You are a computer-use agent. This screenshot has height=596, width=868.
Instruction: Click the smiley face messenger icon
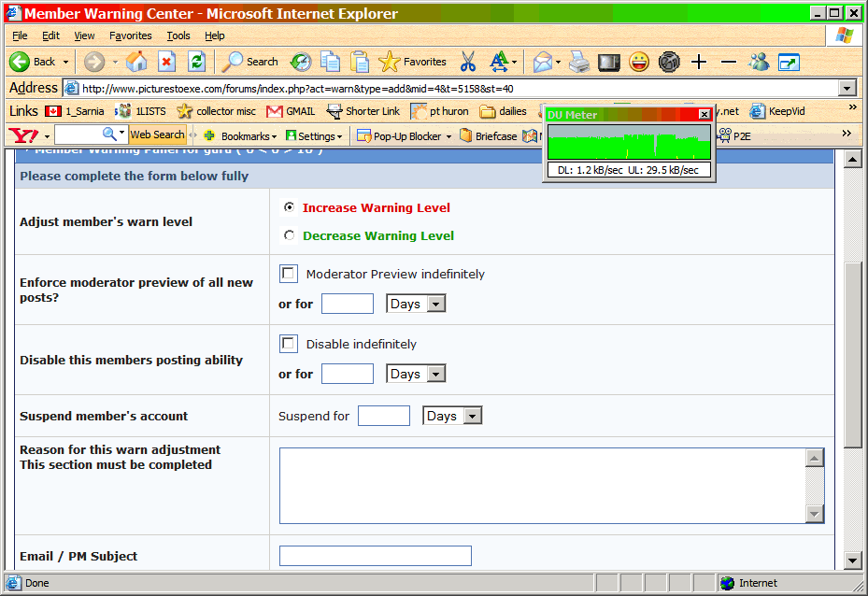click(x=639, y=62)
